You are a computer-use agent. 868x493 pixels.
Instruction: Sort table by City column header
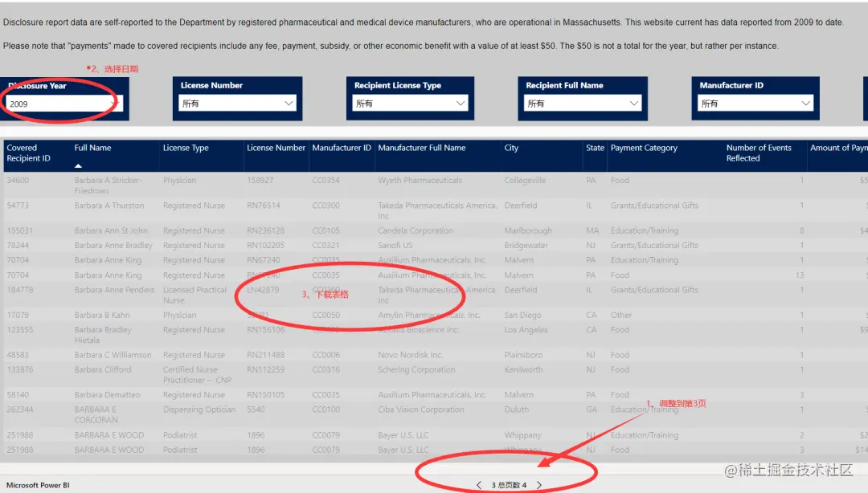pos(511,148)
